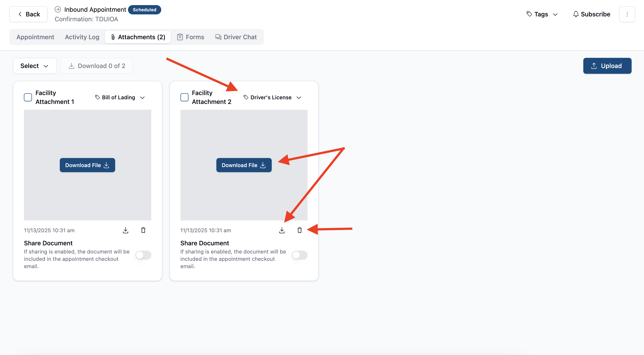Click the Scheduled status badge
The height and width of the screenshot is (355, 644).
click(x=144, y=10)
